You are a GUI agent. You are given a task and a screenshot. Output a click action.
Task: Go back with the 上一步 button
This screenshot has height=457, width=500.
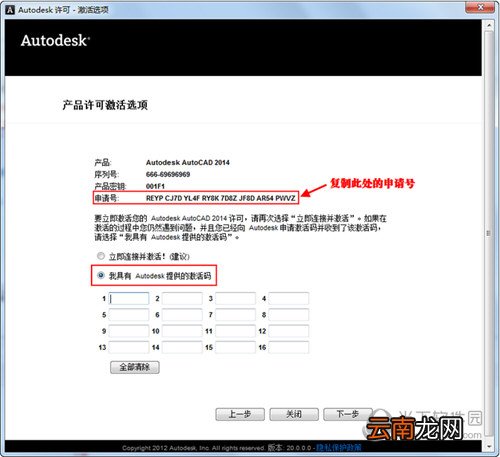click(240, 414)
